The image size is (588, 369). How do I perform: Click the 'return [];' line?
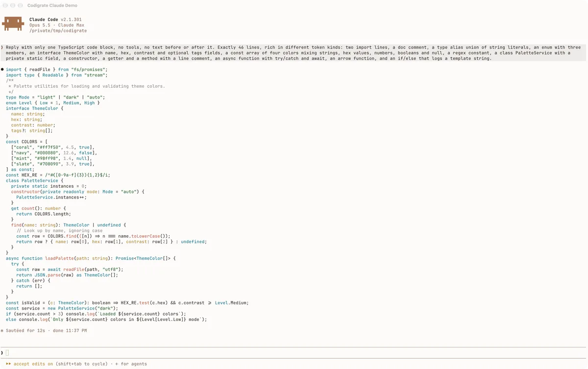pyautogui.click(x=29, y=286)
